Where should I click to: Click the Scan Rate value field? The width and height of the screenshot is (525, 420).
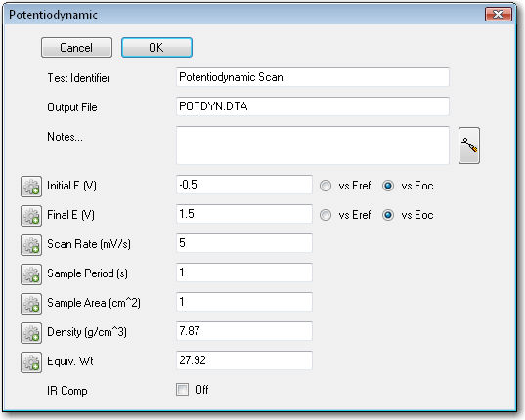[244, 243]
